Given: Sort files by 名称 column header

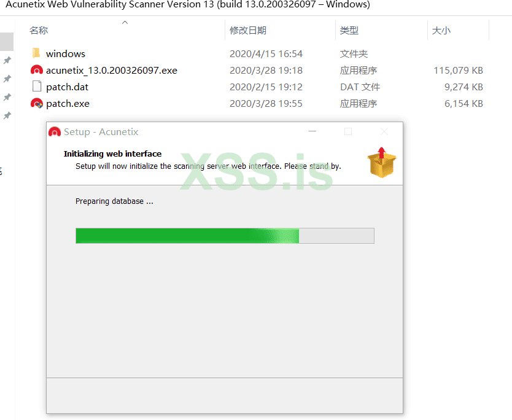Looking at the screenshot, I should pyautogui.click(x=39, y=30).
